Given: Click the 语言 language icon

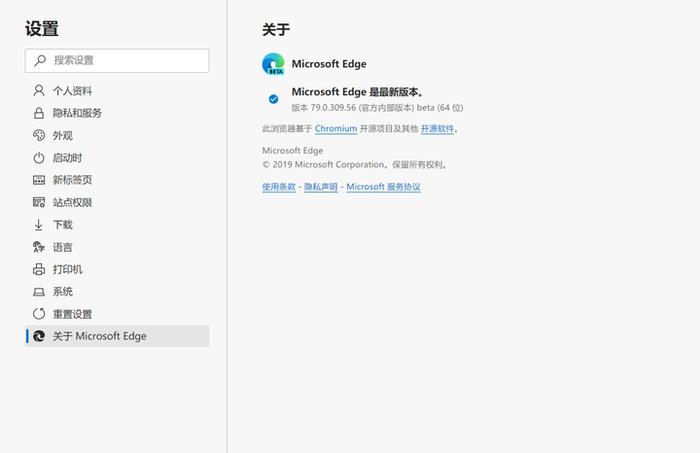Looking at the screenshot, I should click(x=39, y=247).
